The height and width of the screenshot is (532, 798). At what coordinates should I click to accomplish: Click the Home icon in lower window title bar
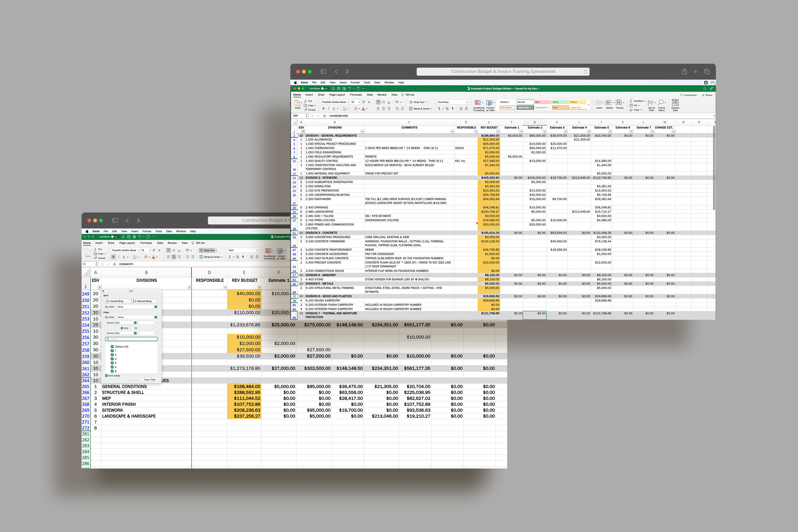(x=123, y=237)
